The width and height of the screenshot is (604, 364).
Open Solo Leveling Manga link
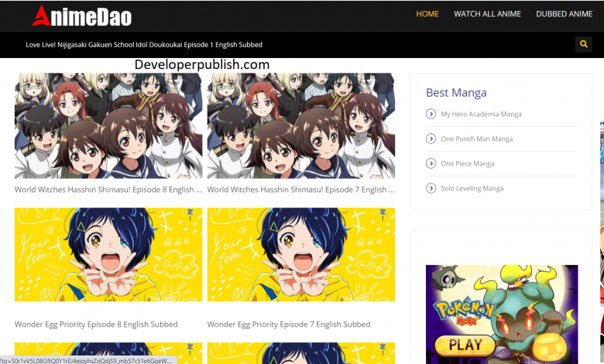pos(472,188)
